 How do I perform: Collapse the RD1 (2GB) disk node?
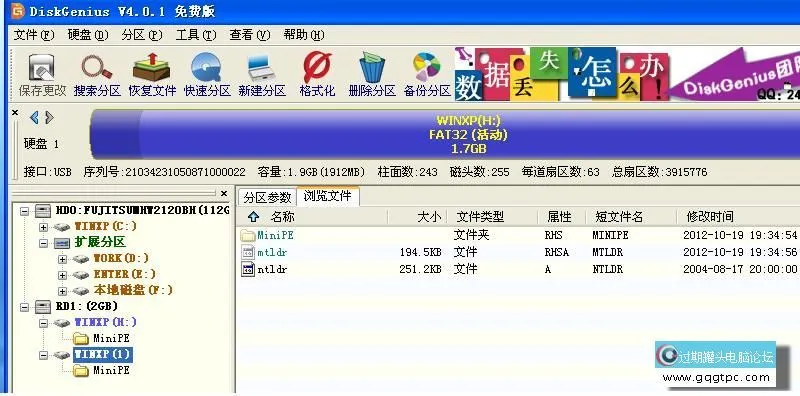24,307
